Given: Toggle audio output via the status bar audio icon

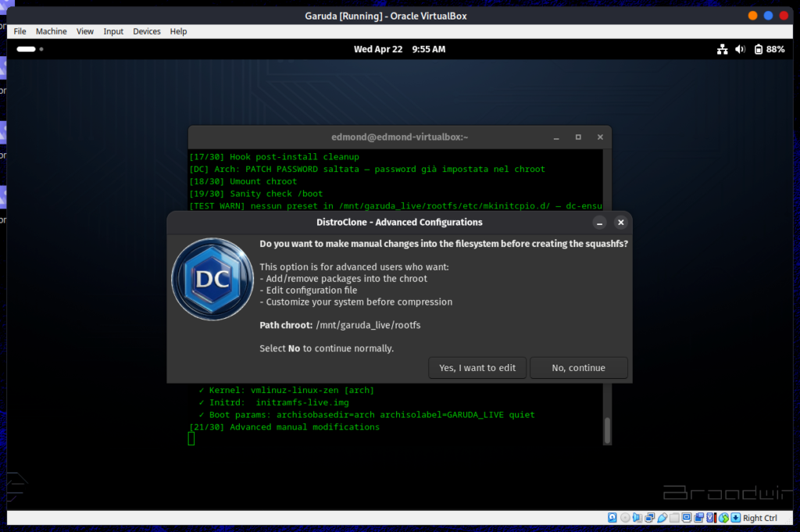Looking at the screenshot, I should coord(638,517).
